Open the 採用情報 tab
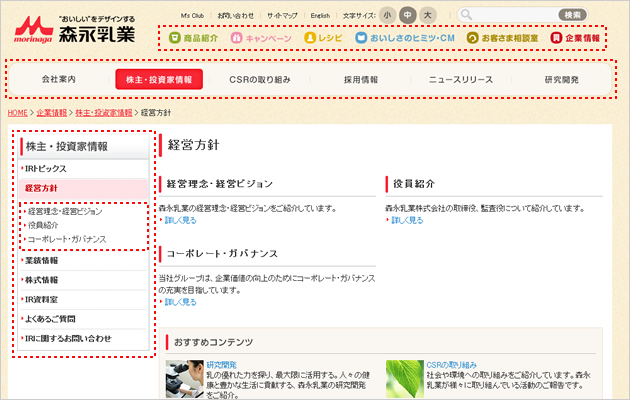 (361, 80)
